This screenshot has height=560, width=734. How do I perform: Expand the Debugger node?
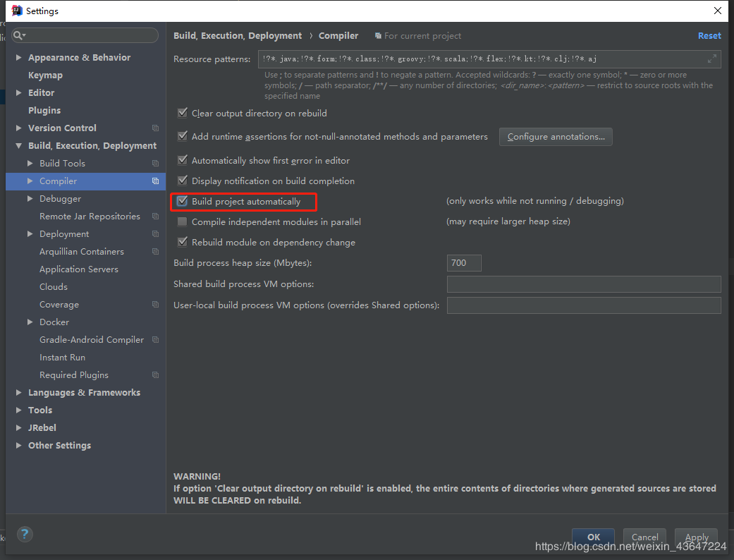click(x=30, y=198)
